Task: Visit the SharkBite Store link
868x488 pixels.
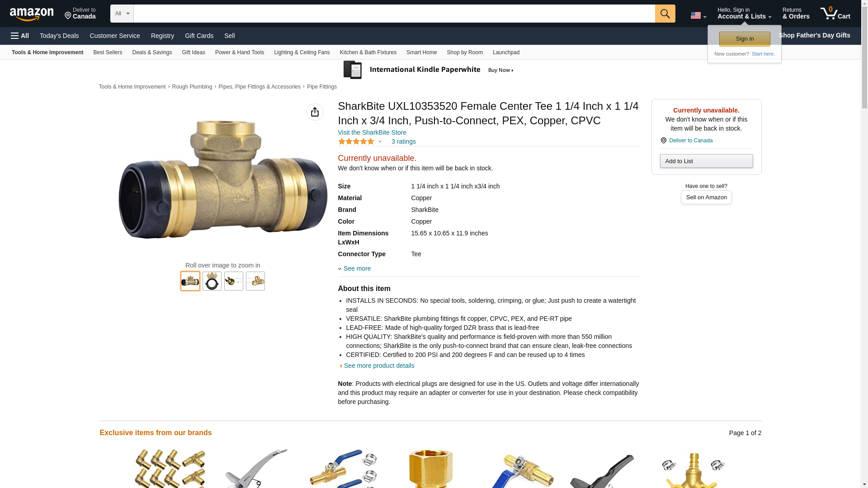Action: coord(372,132)
